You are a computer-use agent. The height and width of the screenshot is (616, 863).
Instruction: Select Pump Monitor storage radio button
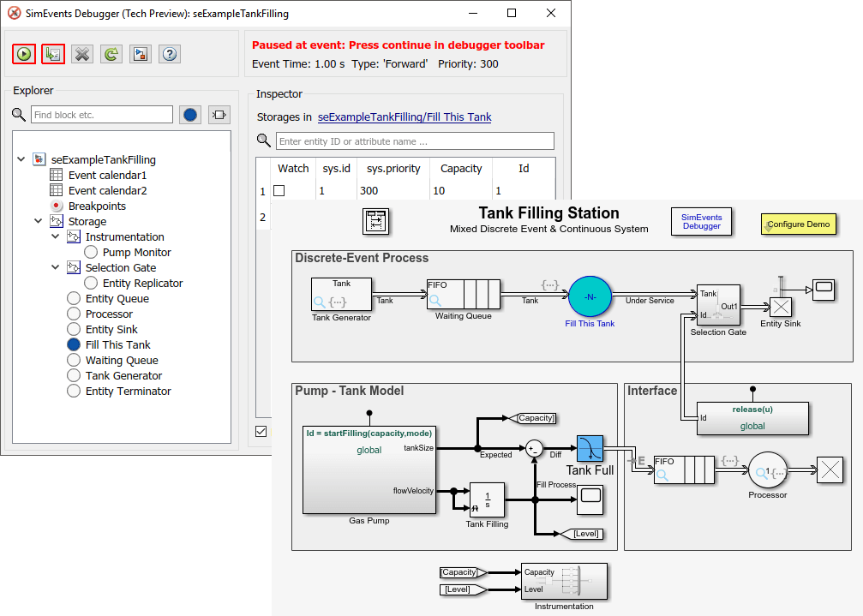[x=91, y=252]
